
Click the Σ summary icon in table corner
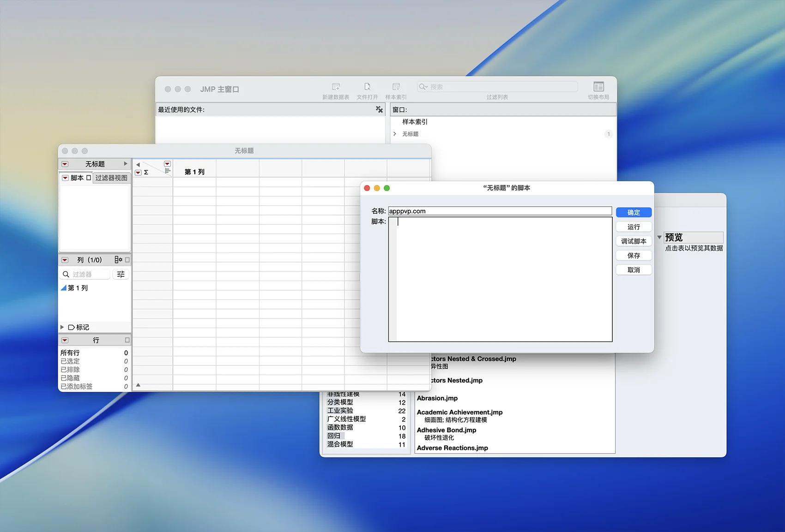(x=146, y=172)
